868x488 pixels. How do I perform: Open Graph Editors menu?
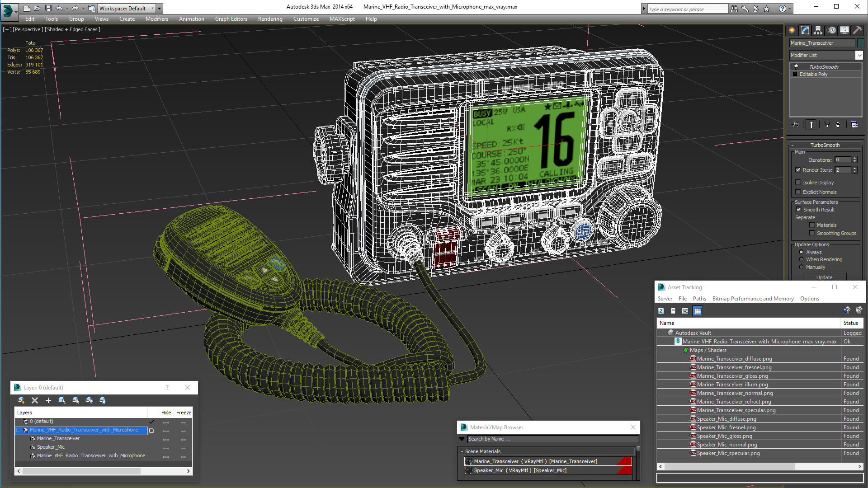231,19
